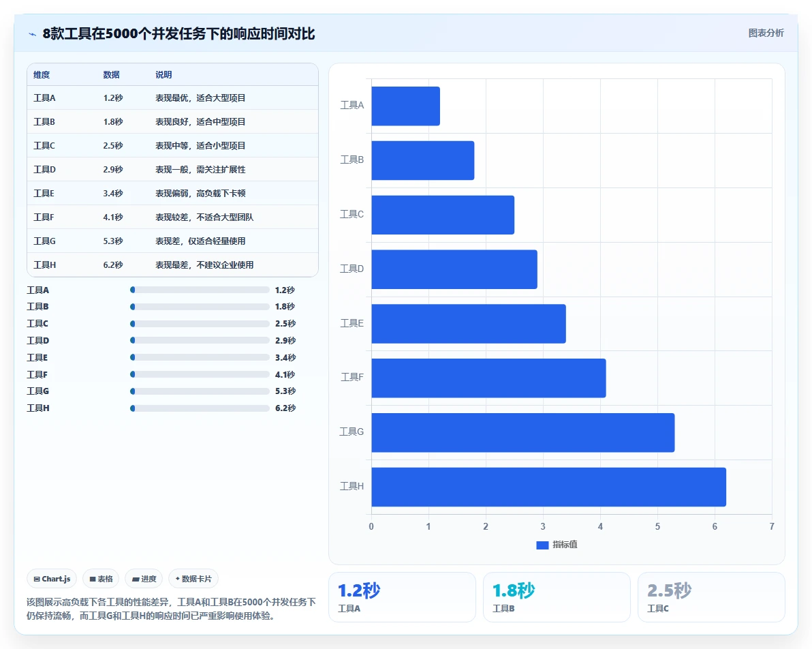Select table cell 表现中等，适合小型项目

(x=200, y=146)
